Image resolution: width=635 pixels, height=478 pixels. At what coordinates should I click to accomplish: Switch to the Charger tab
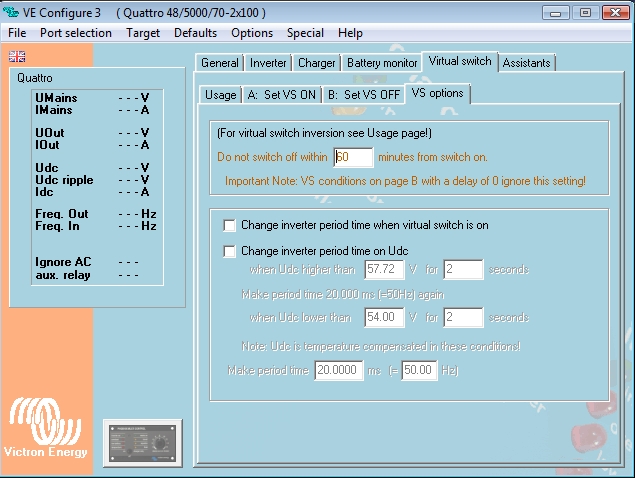[x=317, y=63]
